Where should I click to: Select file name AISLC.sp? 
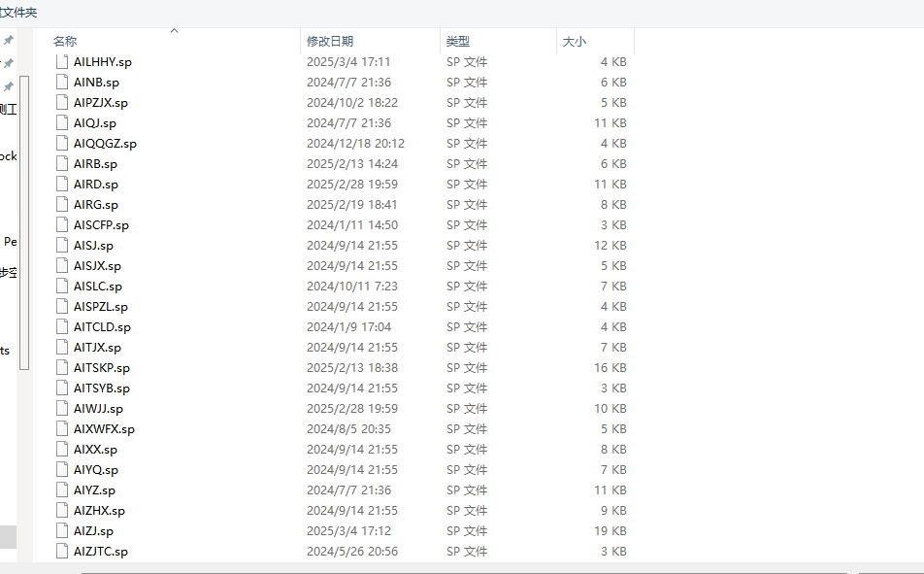point(98,287)
